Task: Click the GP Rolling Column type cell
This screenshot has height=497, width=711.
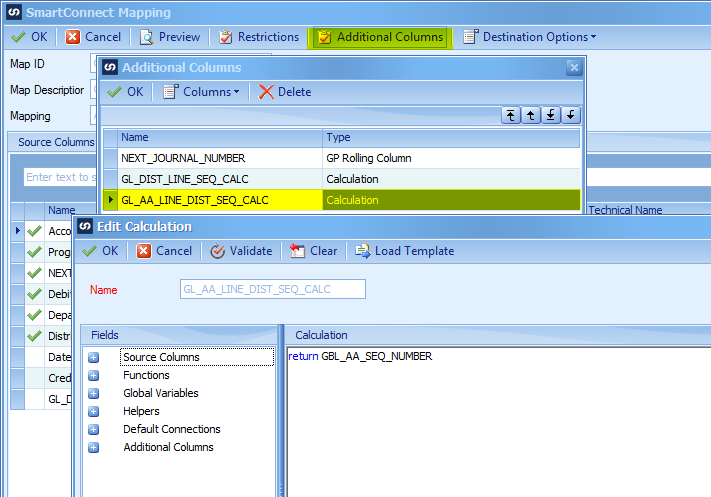Action: click(x=451, y=158)
